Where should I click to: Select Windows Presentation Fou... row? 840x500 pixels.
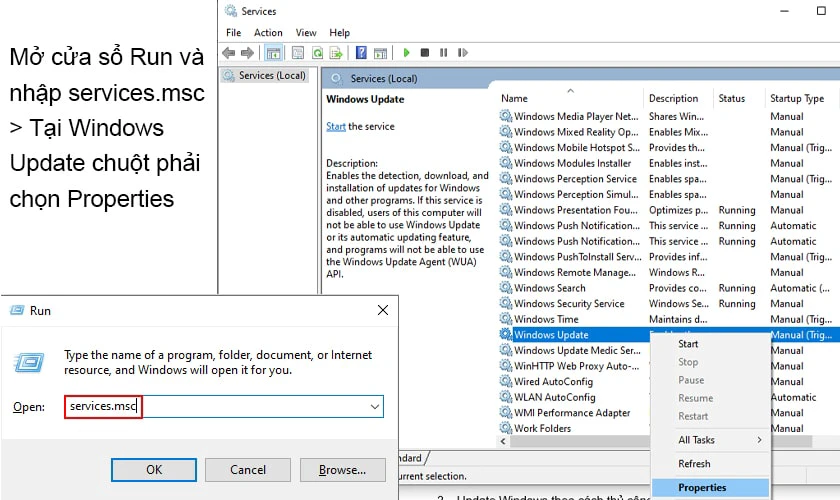[576, 210]
